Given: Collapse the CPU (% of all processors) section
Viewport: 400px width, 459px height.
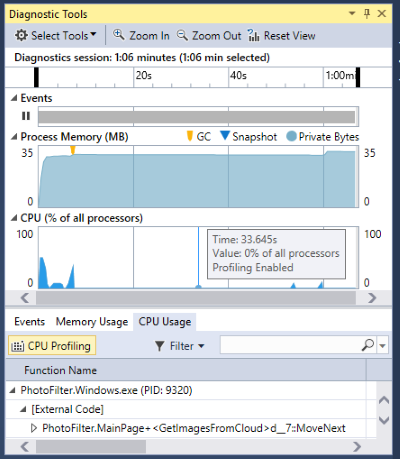Looking at the screenshot, I should (x=14, y=218).
